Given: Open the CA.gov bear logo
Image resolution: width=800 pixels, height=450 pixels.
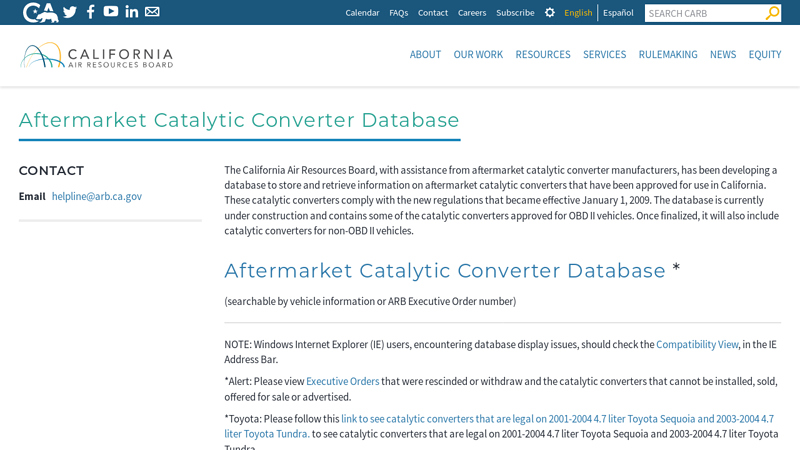Looking at the screenshot, I should (40, 12).
